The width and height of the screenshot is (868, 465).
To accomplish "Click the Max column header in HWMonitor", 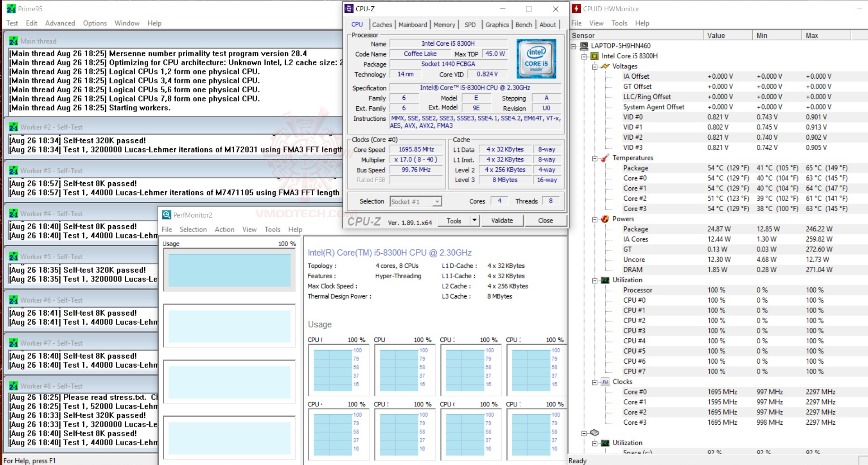I will (826, 35).
